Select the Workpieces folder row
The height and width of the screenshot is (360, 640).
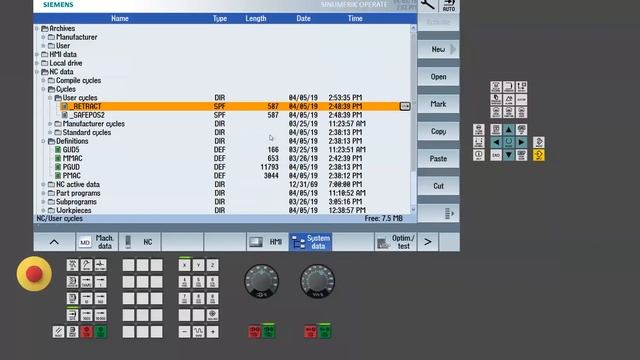pos(229,210)
